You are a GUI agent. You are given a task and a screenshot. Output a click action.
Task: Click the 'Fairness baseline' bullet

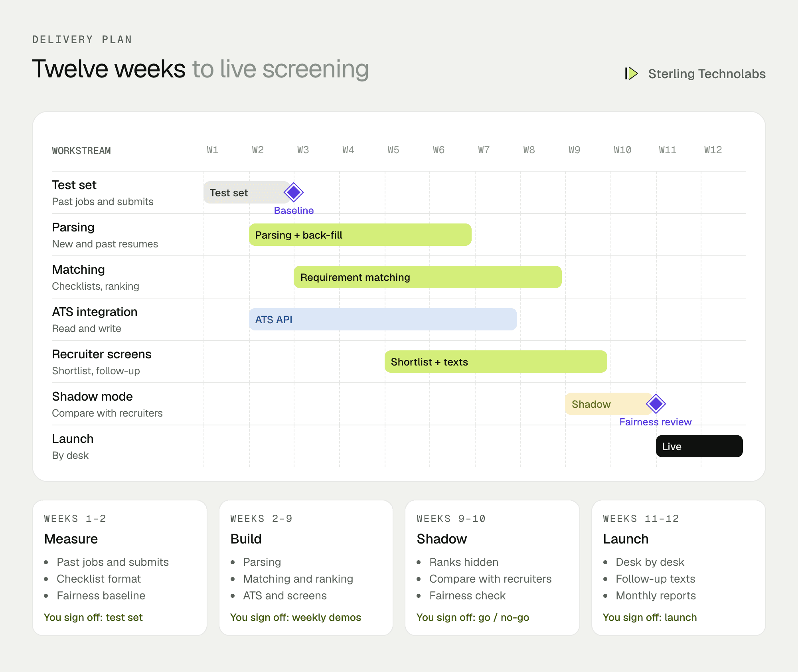point(101,595)
